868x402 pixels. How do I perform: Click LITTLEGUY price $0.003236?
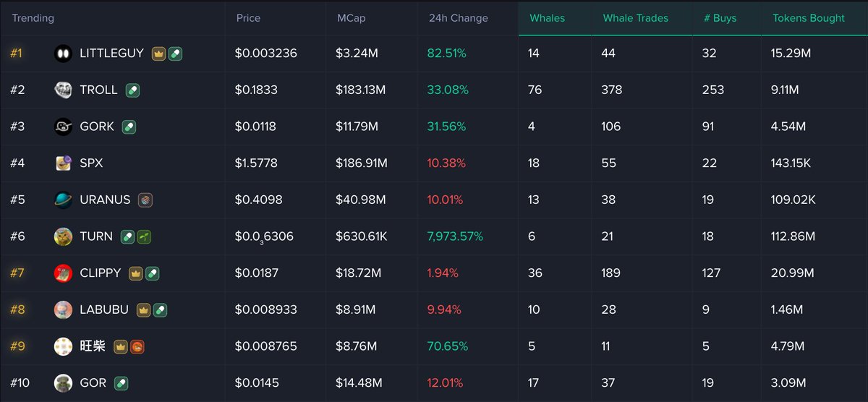click(266, 54)
